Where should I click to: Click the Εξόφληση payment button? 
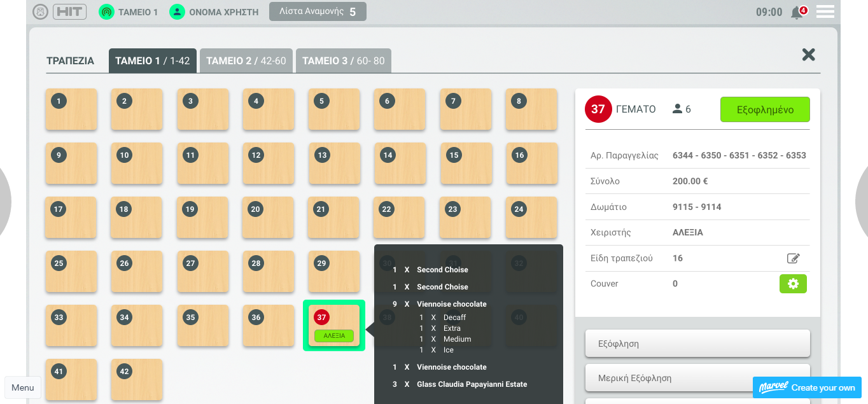tap(697, 344)
